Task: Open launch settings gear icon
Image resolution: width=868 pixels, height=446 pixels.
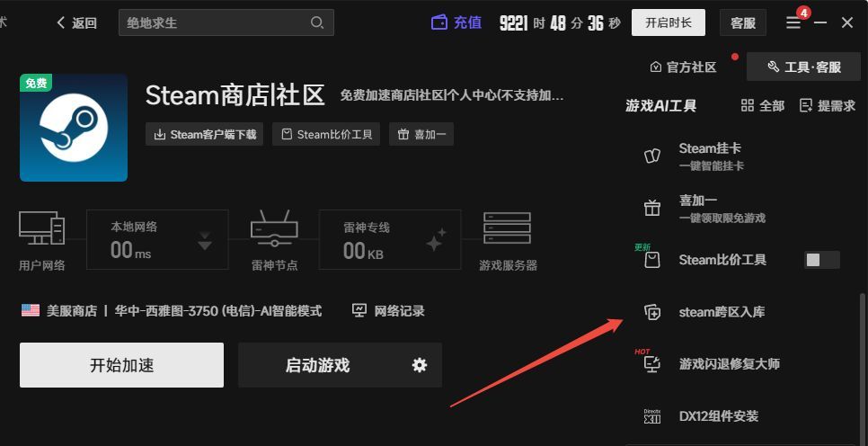Action: click(x=420, y=365)
